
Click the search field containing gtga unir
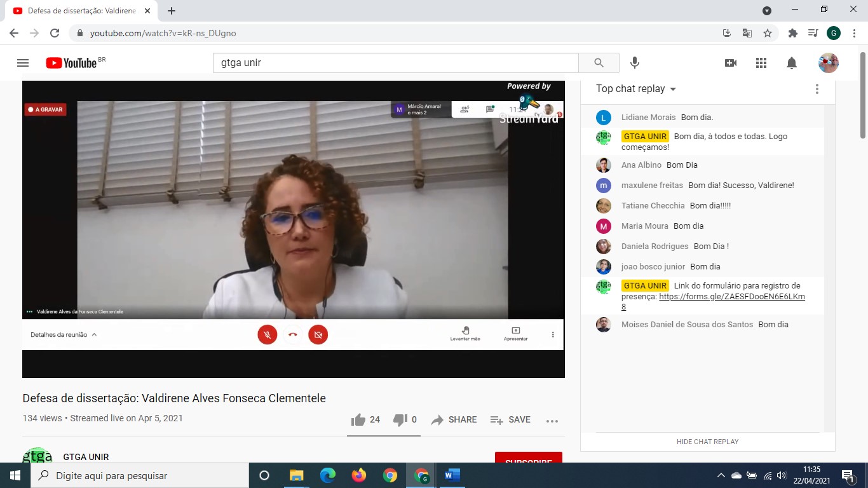click(395, 63)
